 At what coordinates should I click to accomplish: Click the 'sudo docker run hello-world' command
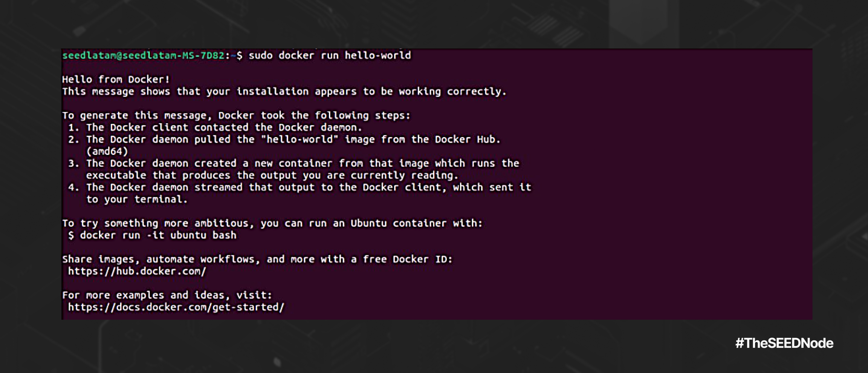(330, 56)
